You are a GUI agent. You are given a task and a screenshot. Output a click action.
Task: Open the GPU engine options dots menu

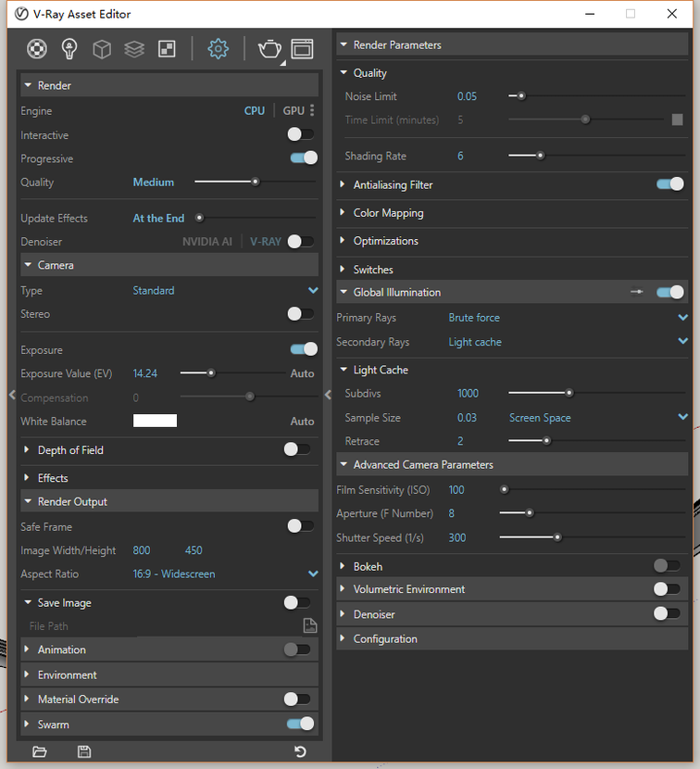point(312,110)
